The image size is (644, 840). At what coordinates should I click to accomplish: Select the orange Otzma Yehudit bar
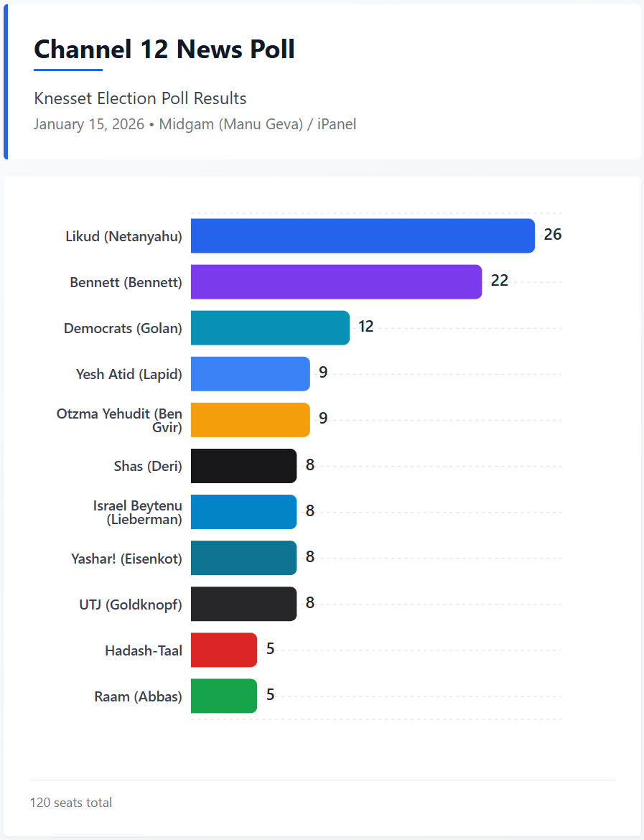pyautogui.click(x=250, y=419)
